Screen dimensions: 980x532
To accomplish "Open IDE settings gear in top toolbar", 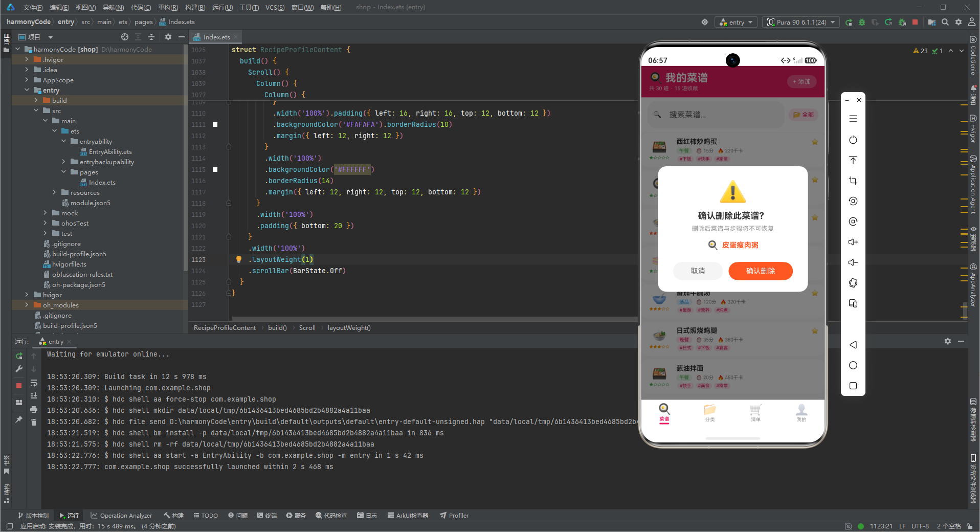I will (959, 22).
